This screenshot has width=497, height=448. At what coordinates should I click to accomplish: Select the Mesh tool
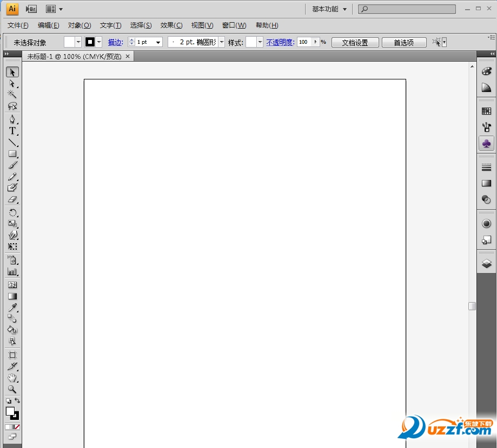click(12, 285)
